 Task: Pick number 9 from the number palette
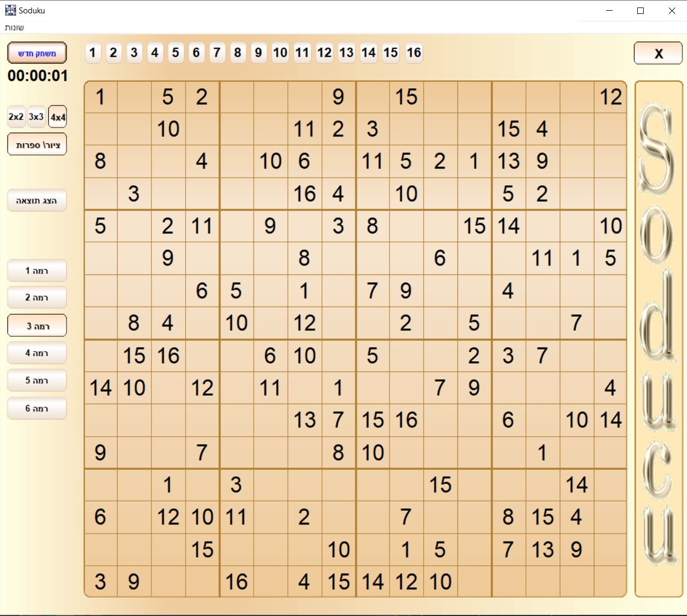258,52
